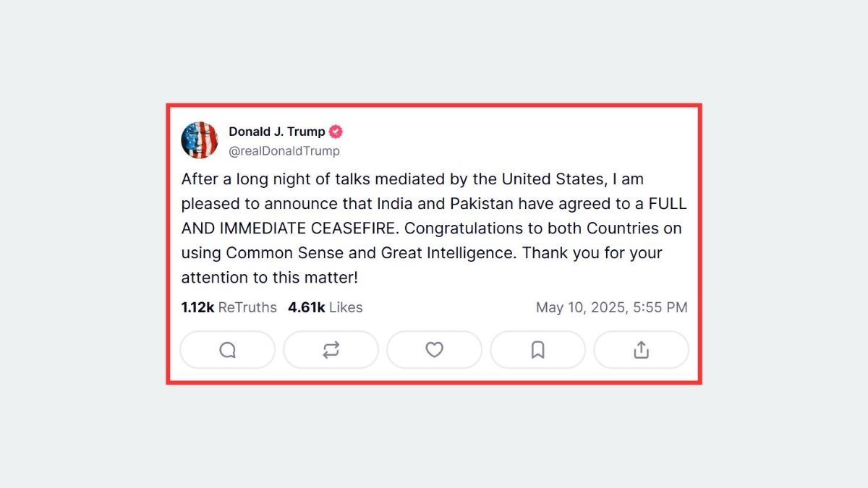Click Common Sense and Great Intelligence phrase
The height and width of the screenshot is (488, 868).
pos(372,254)
